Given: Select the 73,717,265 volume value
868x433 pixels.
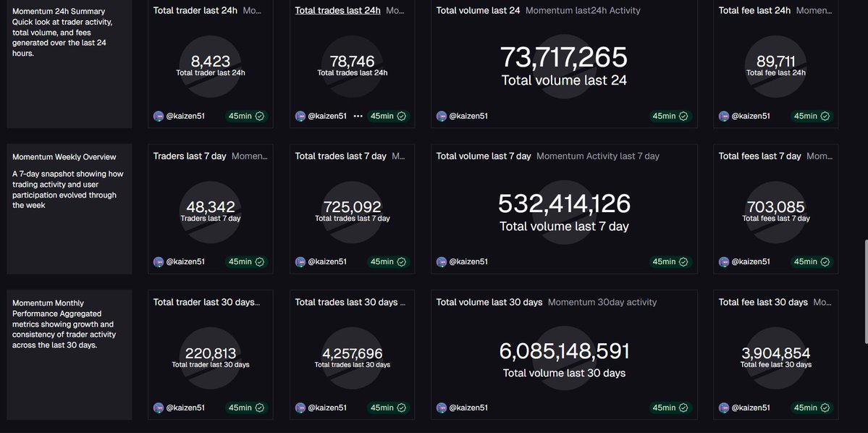Looking at the screenshot, I should [564, 57].
